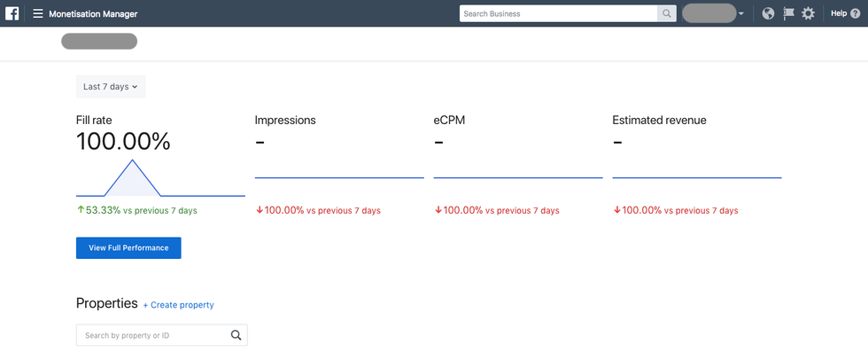Click the Monetisation Manager title
868x360 pixels.
coord(93,14)
